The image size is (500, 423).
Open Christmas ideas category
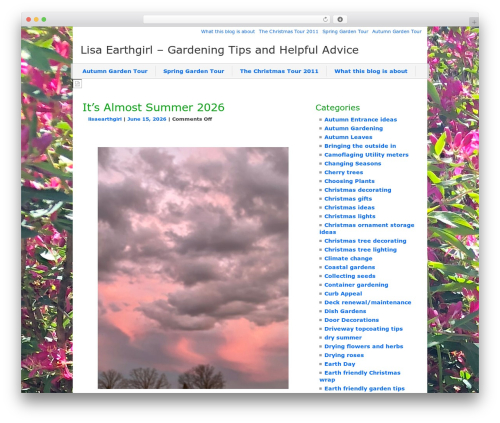click(x=350, y=207)
